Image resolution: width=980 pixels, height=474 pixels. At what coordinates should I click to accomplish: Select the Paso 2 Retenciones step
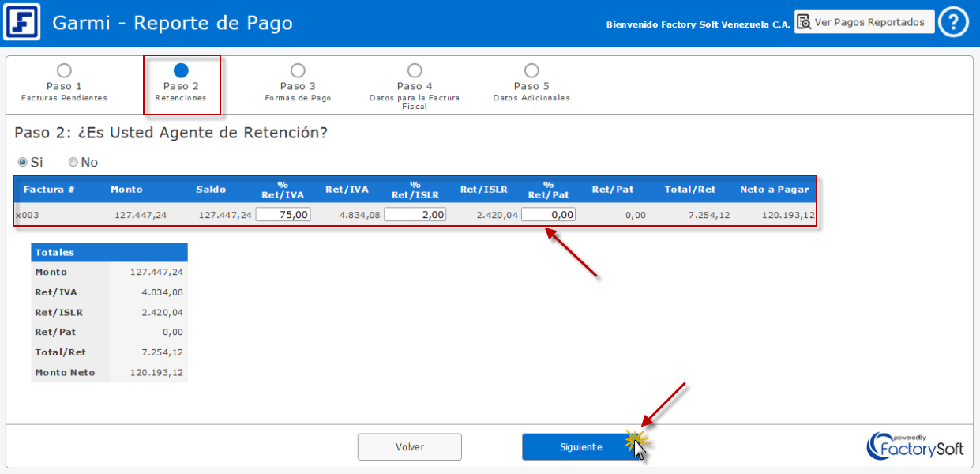(181, 71)
